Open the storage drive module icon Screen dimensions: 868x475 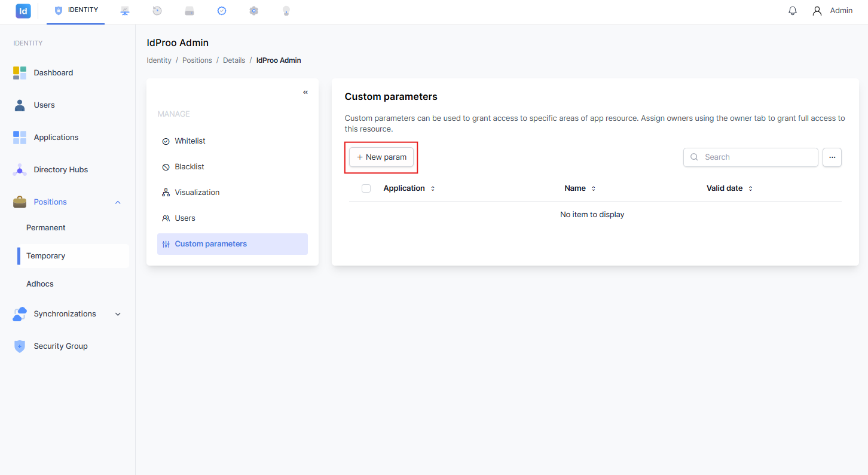[190, 11]
